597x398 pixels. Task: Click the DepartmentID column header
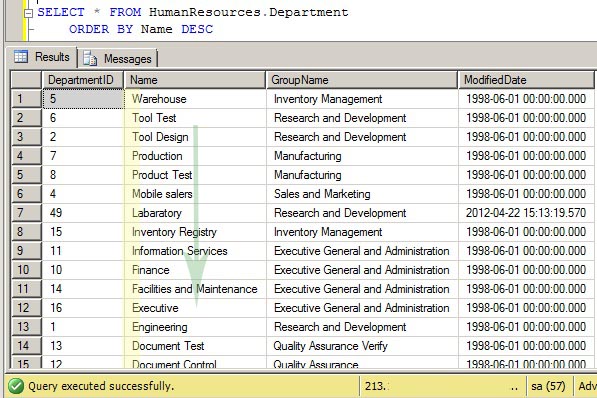[83, 80]
